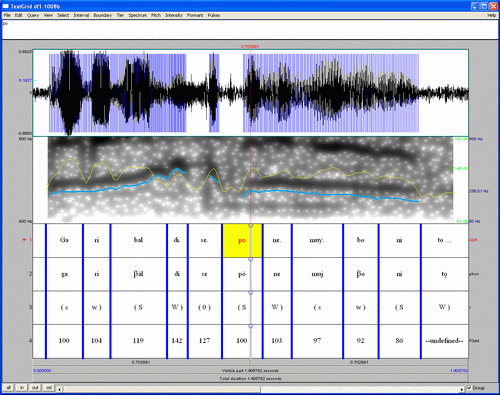Open the Help menu
Viewport: 500px width, 395px height.
(492, 15)
